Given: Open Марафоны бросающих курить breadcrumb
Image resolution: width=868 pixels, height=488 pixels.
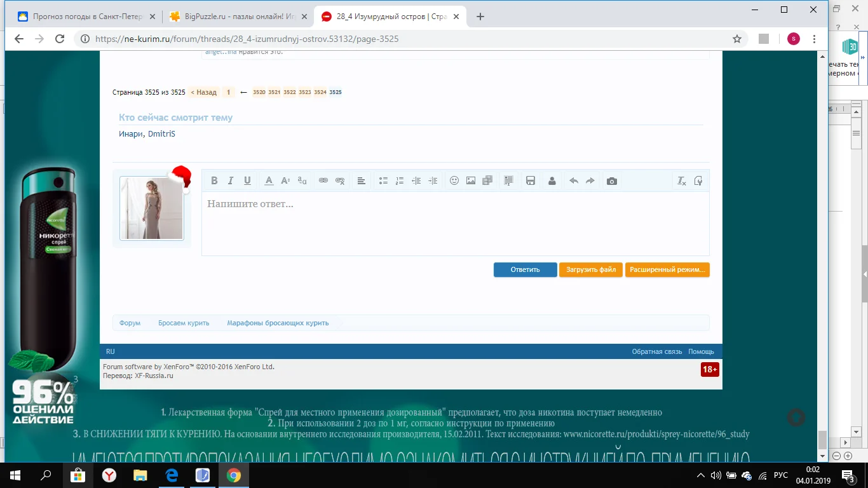Looking at the screenshot, I should tap(278, 323).
